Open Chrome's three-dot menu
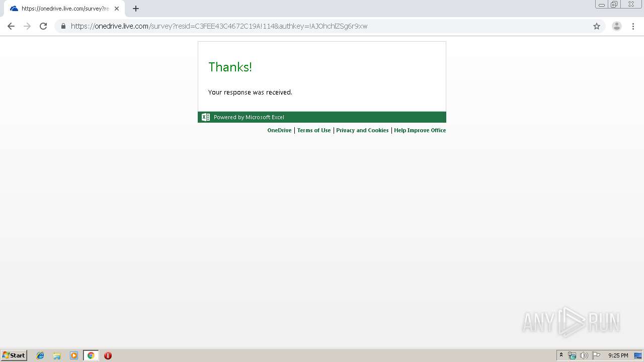Image resolution: width=644 pixels, height=362 pixels. pos(633,26)
